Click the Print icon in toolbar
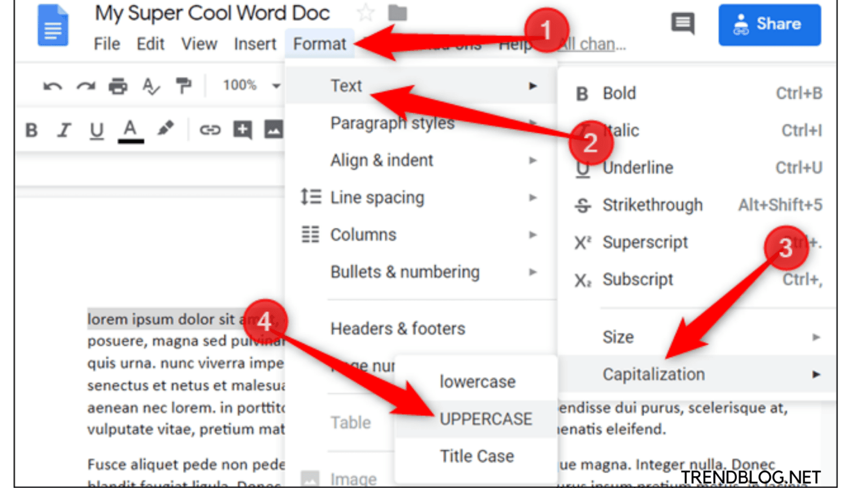Image resolution: width=868 pixels, height=488 pixels. click(x=118, y=86)
